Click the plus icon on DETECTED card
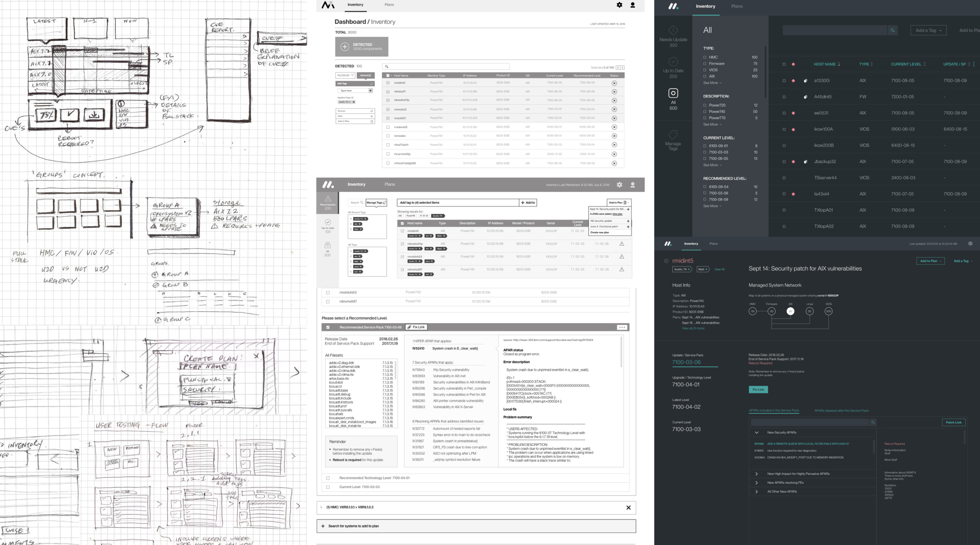Image resolution: width=980 pixels, height=545 pixels. pyautogui.click(x=345, y=47)
